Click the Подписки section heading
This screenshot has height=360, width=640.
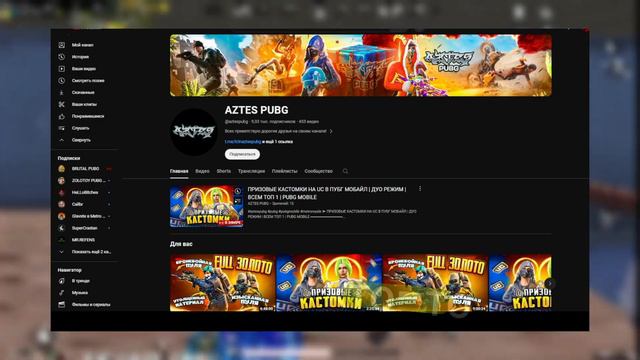coord(69,158)
